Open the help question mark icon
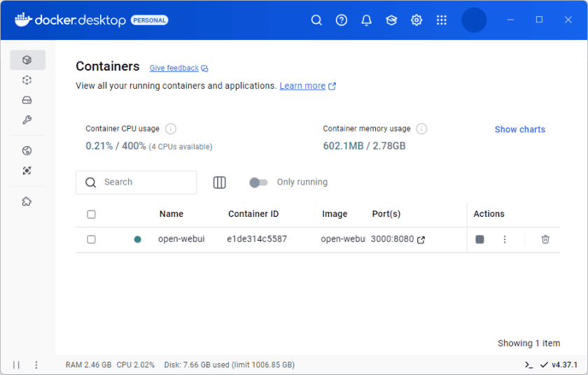Viewport: 588px width, 375px height. click(x=342, y=20)
